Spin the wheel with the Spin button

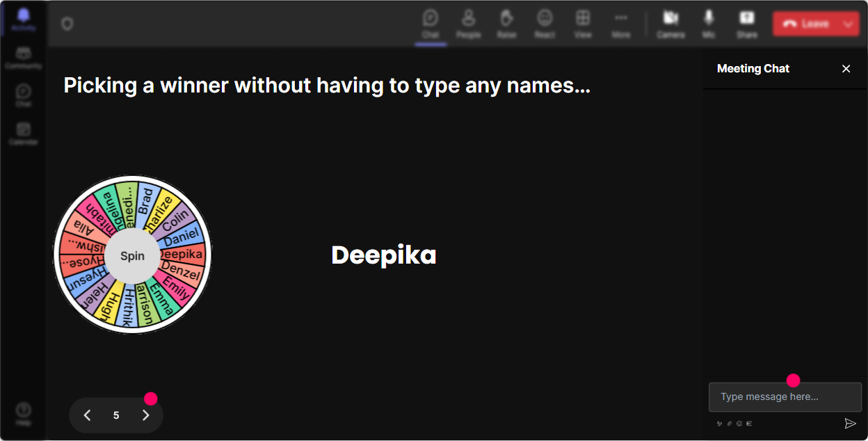coord(132,255)
